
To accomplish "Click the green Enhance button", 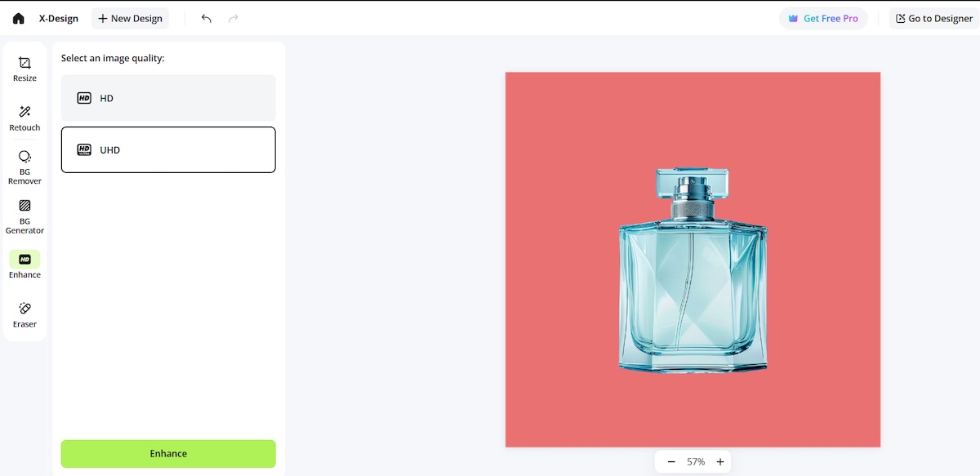I will (x=168, y=453).
